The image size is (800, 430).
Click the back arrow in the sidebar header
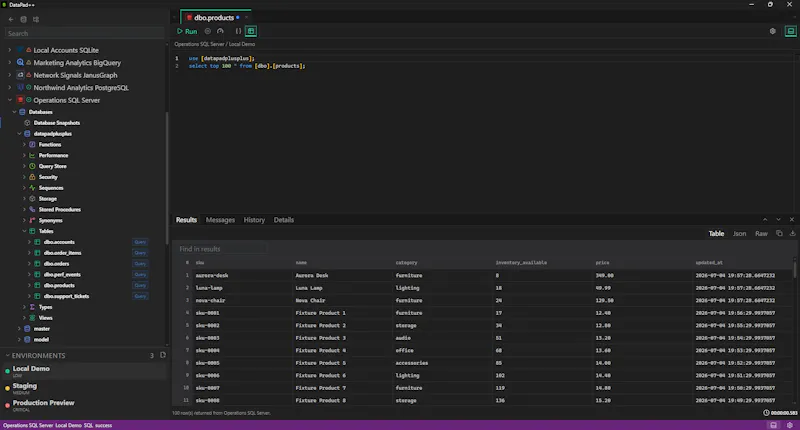(11, 19)
